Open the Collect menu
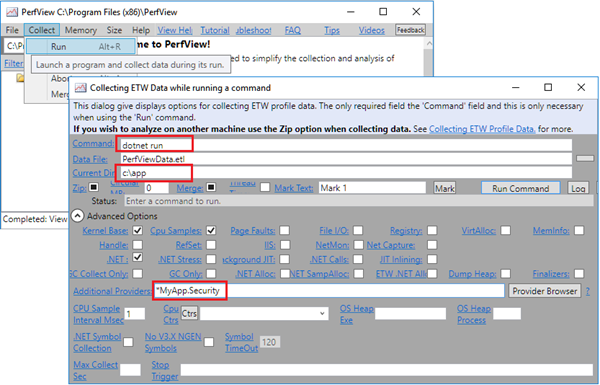 [42, 30]
